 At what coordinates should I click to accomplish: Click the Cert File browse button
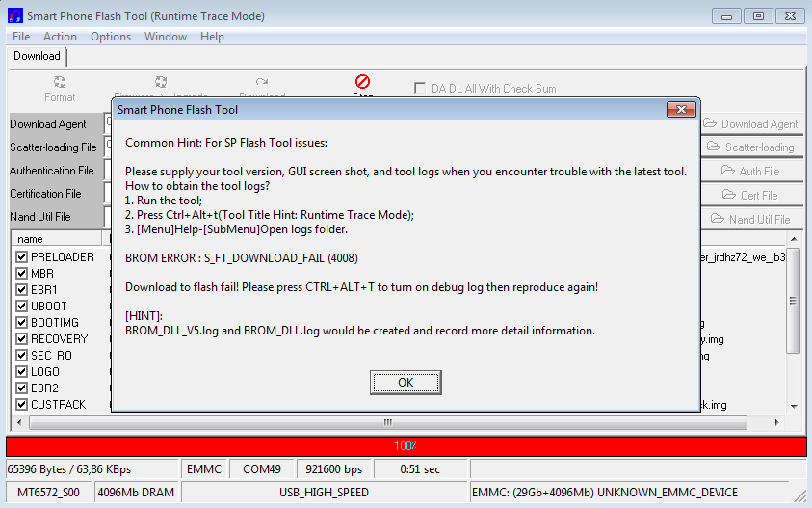click(x=751, y=196)
